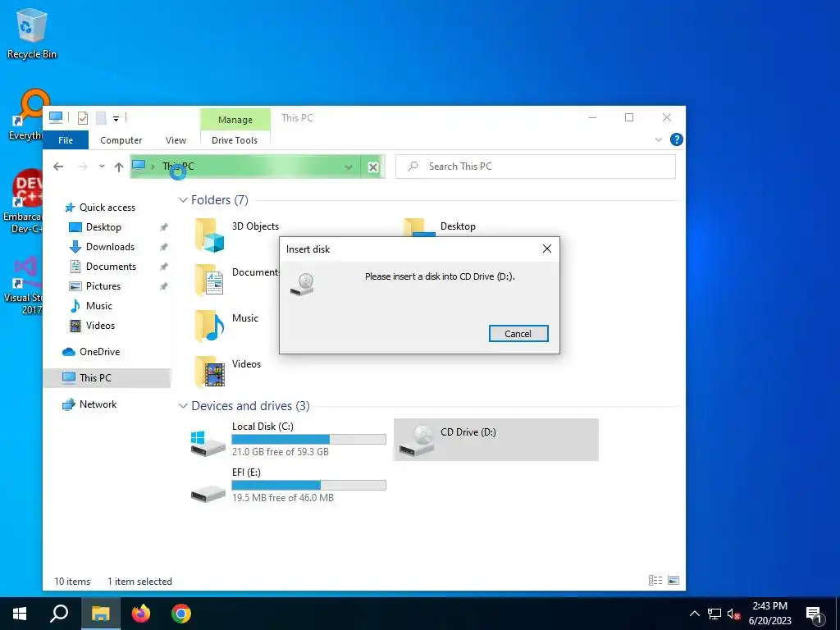Select the CD Drive (D:) item
This screenshot has width=840, height=630.
(496, 440)
